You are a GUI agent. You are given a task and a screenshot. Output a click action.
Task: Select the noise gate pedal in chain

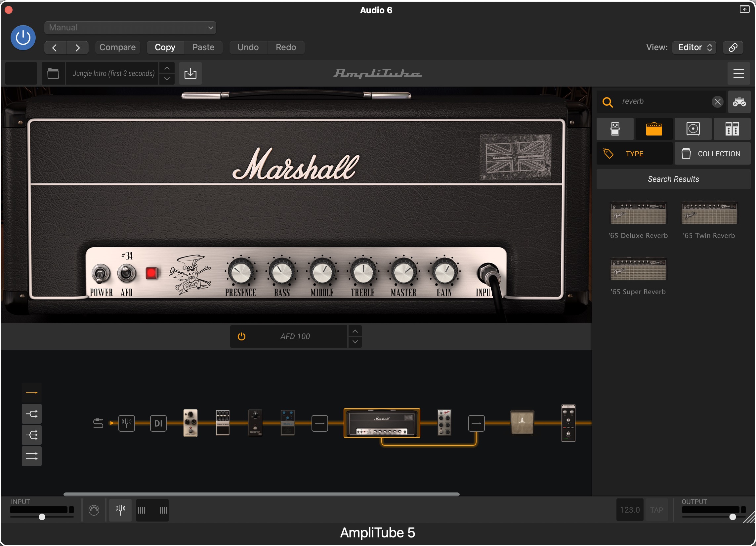pos(190,423)
